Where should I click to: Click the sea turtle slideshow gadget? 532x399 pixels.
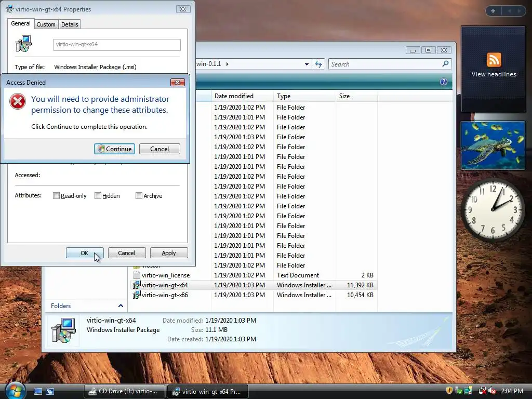(493, 145)
